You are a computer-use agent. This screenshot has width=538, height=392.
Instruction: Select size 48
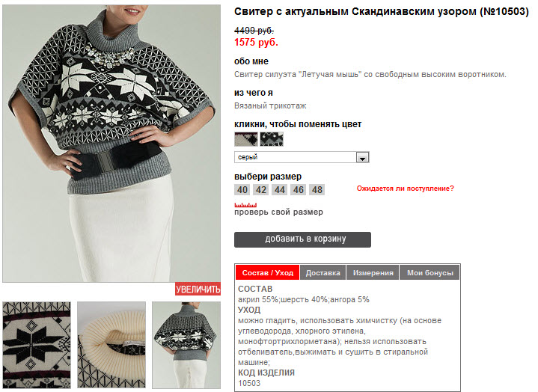coord(317,190)
